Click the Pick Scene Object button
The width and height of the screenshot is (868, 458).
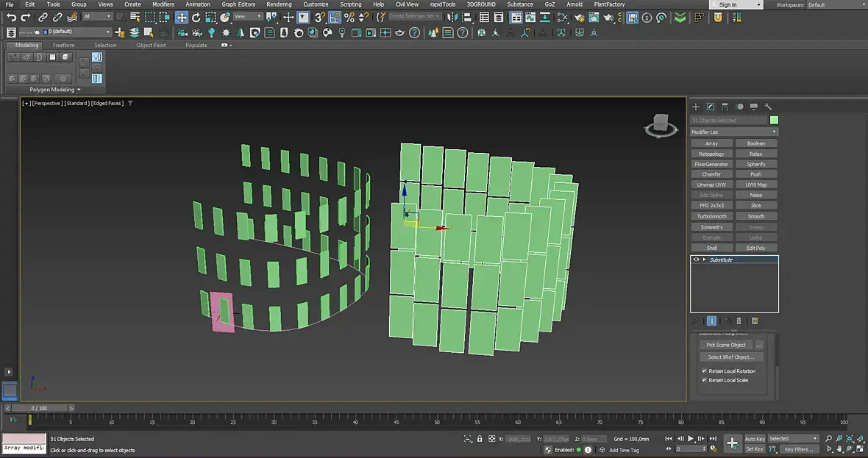click(726, 345)
